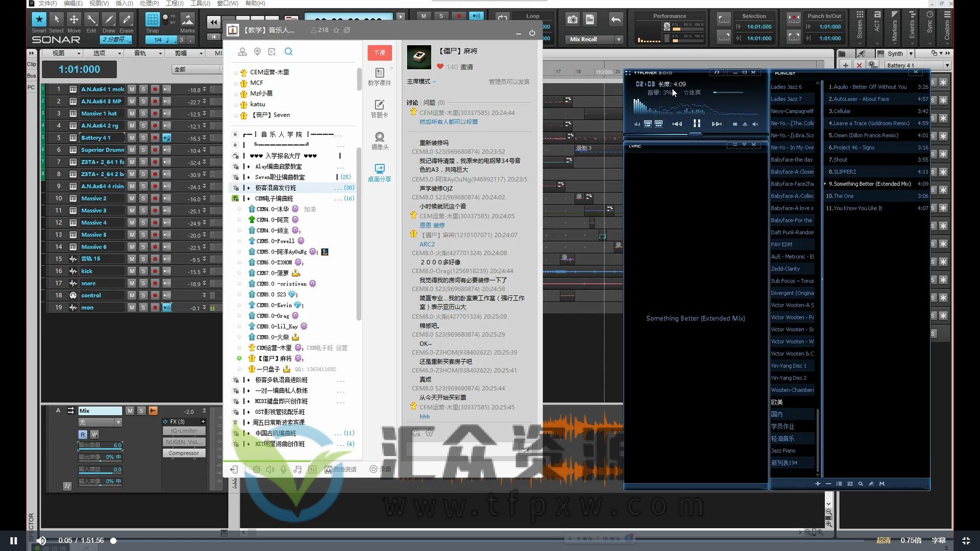Image resolution: width=980 pixels, height=551 pixels.
Task: Select the Smart tool in SONAR
Action: click(39, 19)
